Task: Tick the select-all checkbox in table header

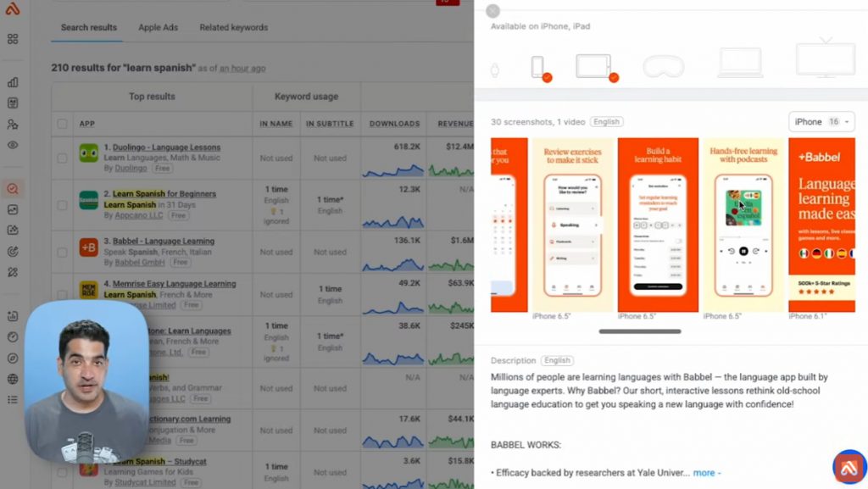Action: click(x=62, y=124)
